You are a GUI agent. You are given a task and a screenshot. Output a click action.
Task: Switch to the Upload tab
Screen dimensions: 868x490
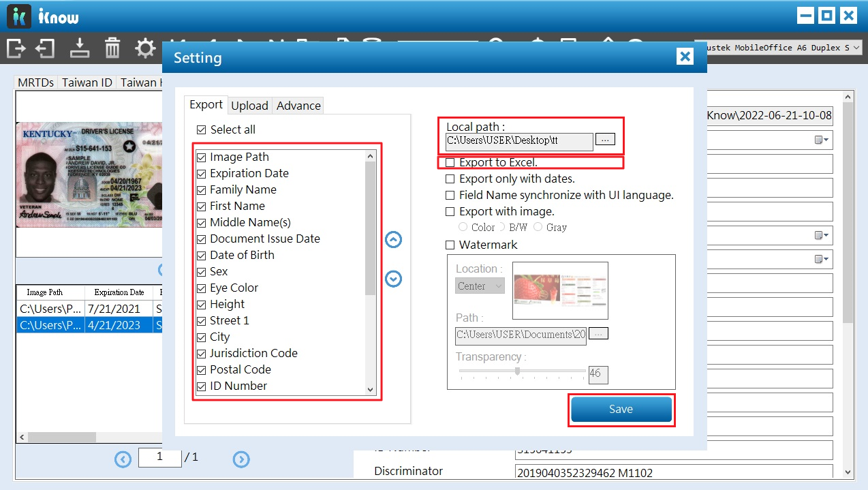point(249,106)
